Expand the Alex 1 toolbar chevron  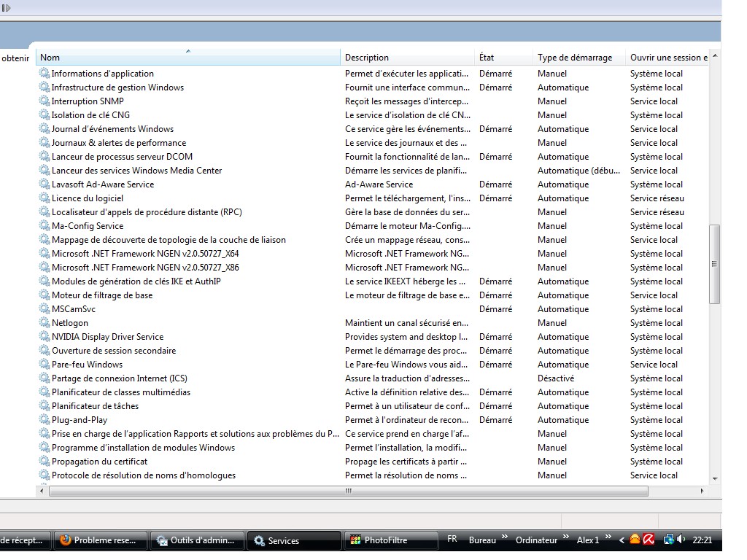point(608,537)
